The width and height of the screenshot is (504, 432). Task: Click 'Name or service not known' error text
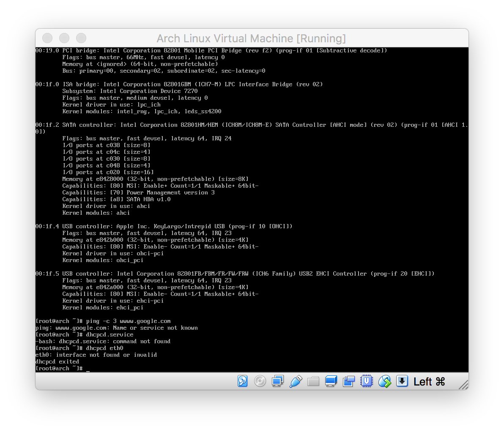point(155,328)
